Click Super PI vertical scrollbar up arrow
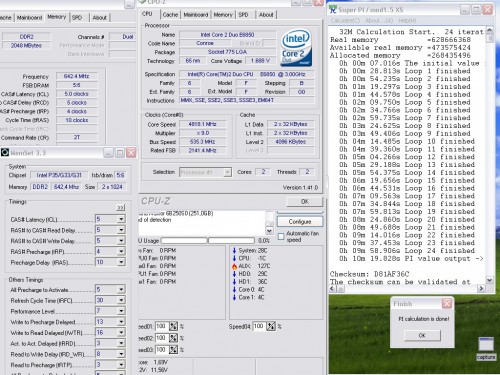Screen dimensions: 500x375 point(489,30)
